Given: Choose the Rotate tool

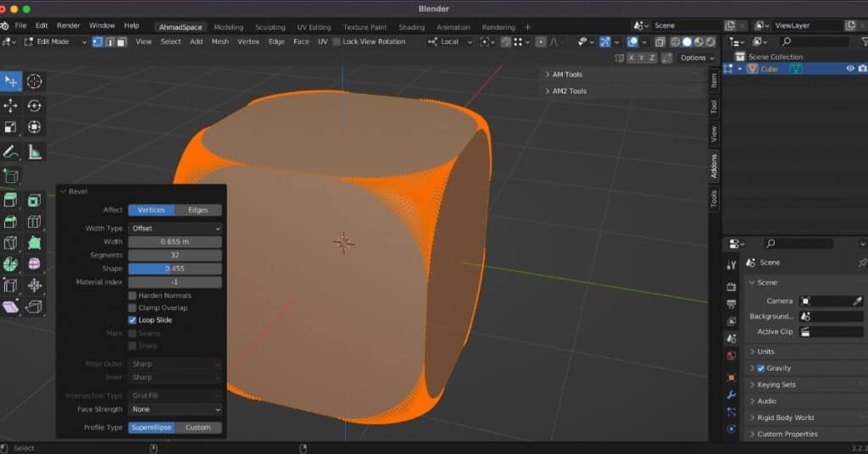Looking at the screenshot, I should [34, 106].
